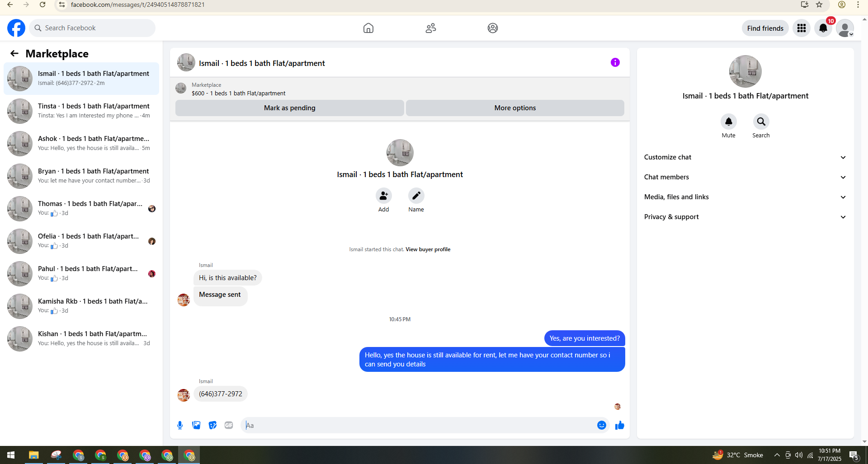Record a voice clip with microphone icon
Viewport: 868px width, 464px height.
pyautogui.click(x=180, y=425)
